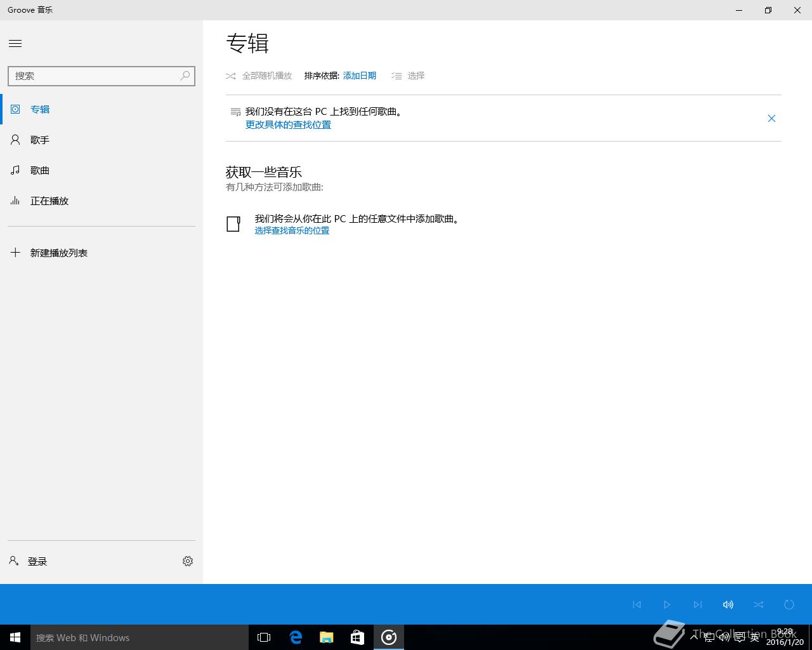This screenshot has height=650, width=812.
Task: Restore down the Groove 音乐 window
Action: tap(768, 10)
